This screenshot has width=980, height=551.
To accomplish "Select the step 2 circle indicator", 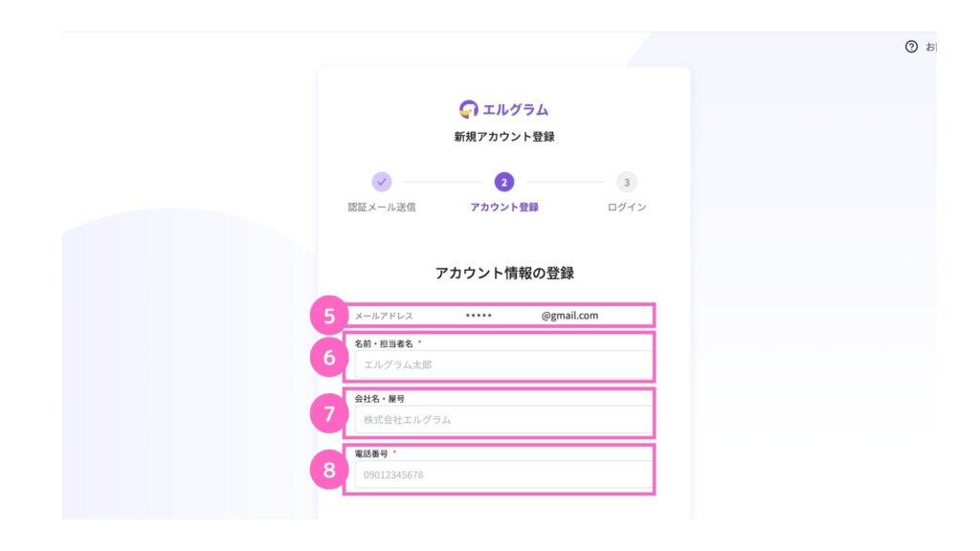I will click(504, 182).
